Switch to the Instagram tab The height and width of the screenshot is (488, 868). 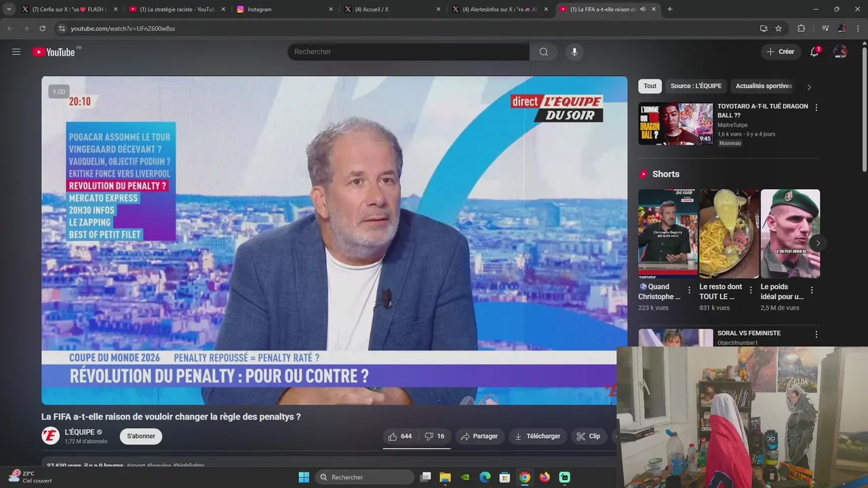pyautogui.click(x=284, y=9)
